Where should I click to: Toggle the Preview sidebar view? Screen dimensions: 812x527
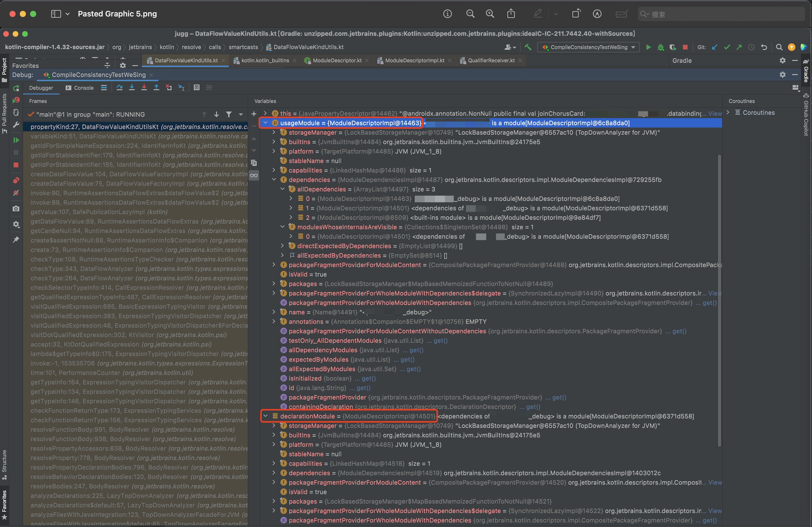pyautogui.click(x=56, y=14)
